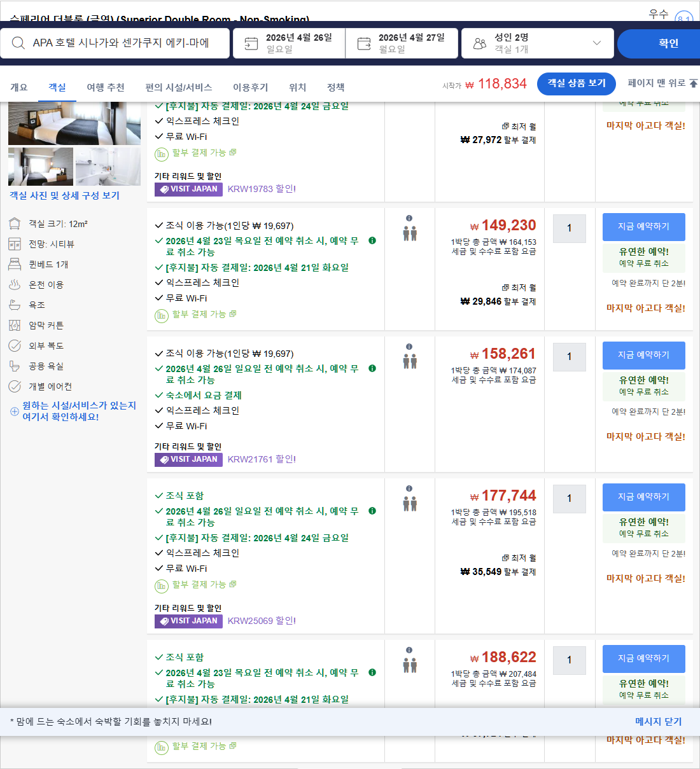Click 지금 예약하기 for the ₩149,230 option
The width and height of the screenshot is (700, 769).
[643, 227]
